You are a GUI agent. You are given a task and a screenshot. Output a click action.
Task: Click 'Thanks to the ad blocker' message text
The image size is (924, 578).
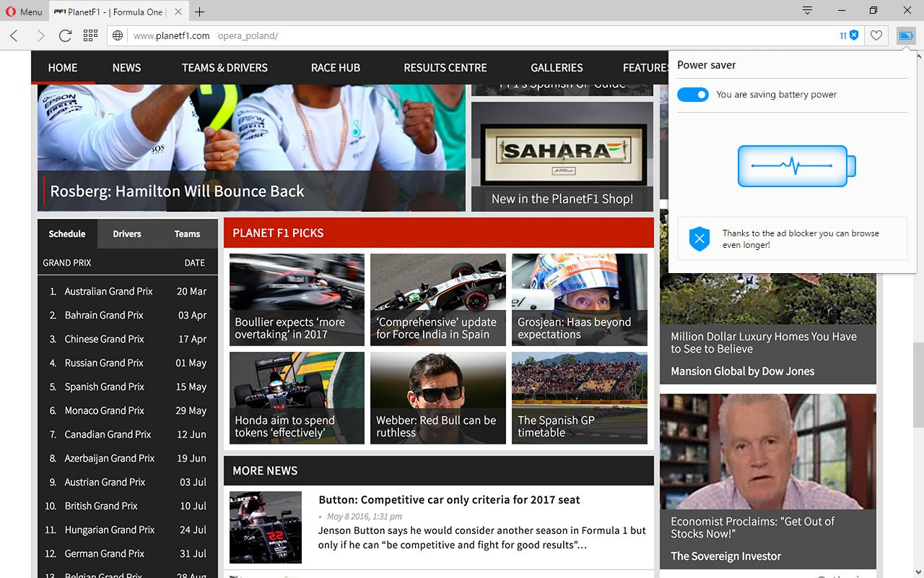point(801,239)
